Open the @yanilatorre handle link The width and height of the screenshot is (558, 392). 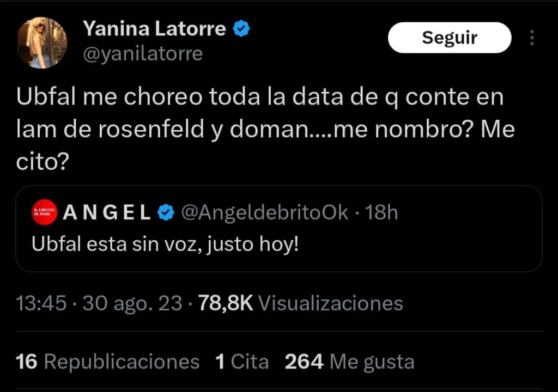click(142, 53)
